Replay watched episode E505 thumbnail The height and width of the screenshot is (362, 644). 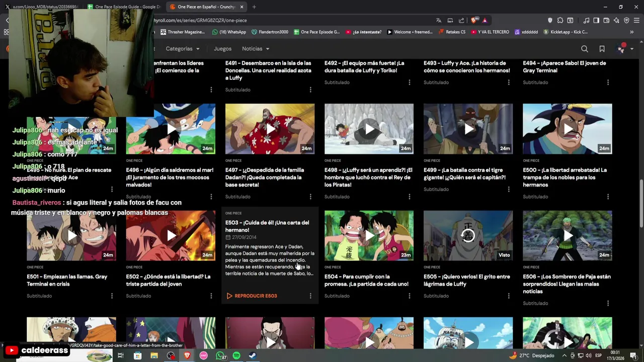468,235
